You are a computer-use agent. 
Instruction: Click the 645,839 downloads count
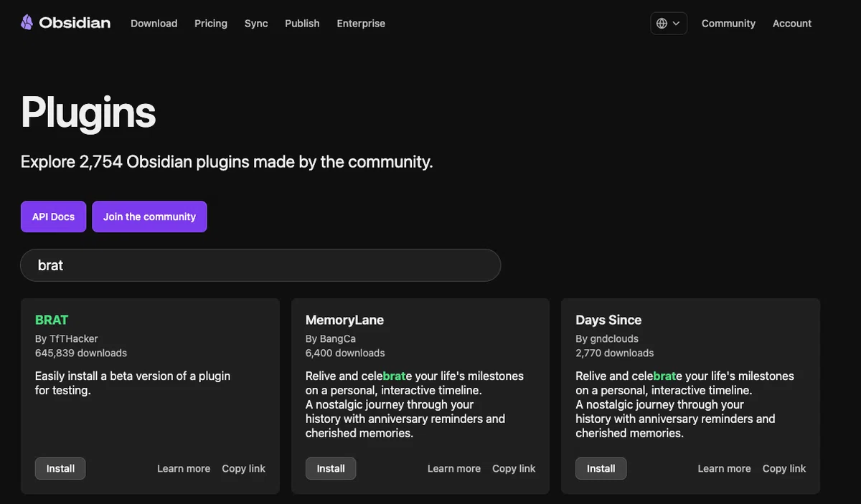[x=81, y=353]
